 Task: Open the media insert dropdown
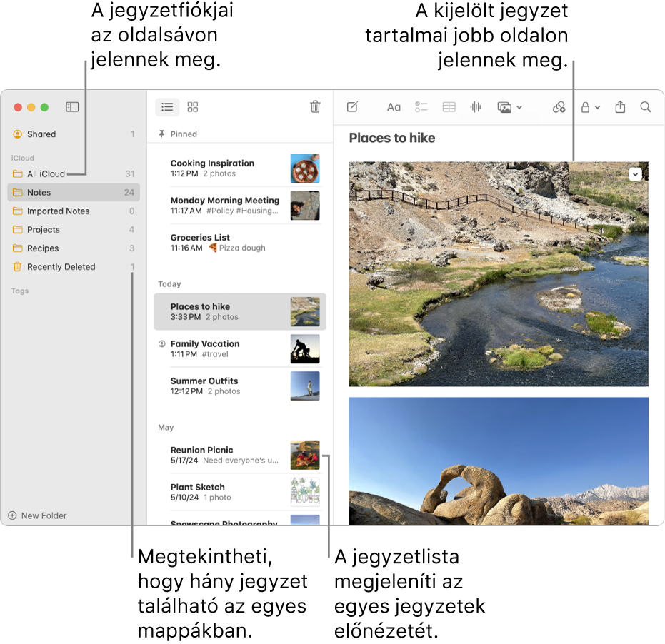click(509, 107)
